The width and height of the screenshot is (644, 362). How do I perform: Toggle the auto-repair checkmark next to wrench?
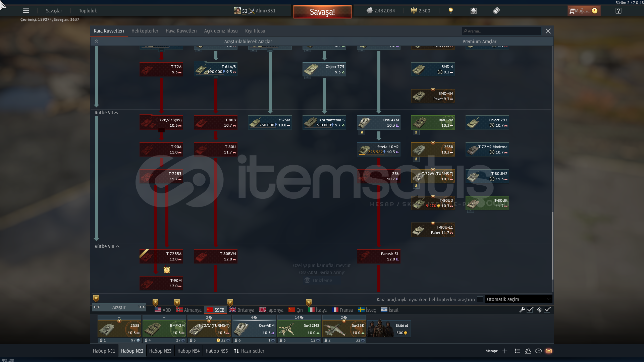coord(530,310)
